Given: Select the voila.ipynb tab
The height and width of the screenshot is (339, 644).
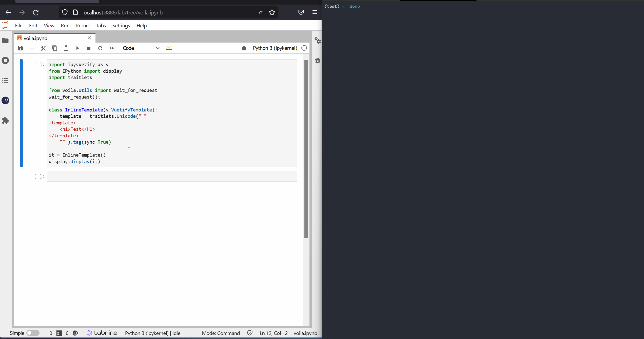Looking at the screenshot, I should 35,38.
